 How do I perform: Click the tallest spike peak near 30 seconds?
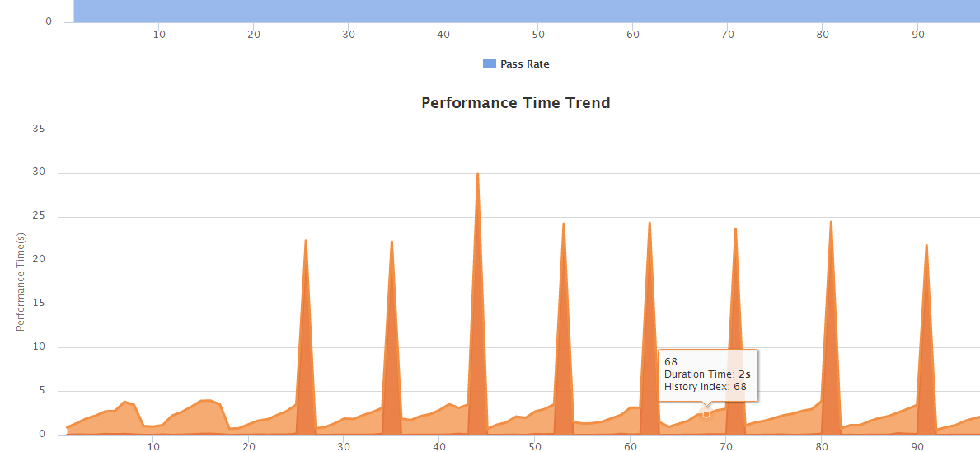click(477, 175)
